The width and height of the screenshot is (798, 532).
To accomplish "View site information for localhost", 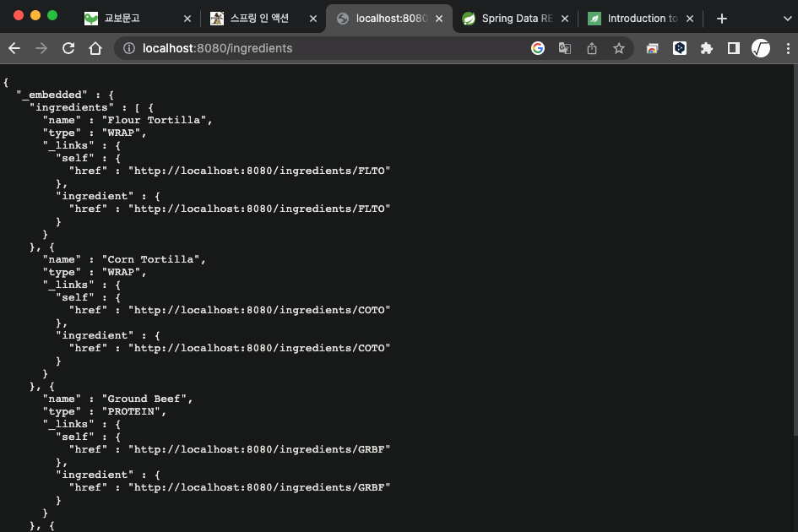I will click(129, 48).
